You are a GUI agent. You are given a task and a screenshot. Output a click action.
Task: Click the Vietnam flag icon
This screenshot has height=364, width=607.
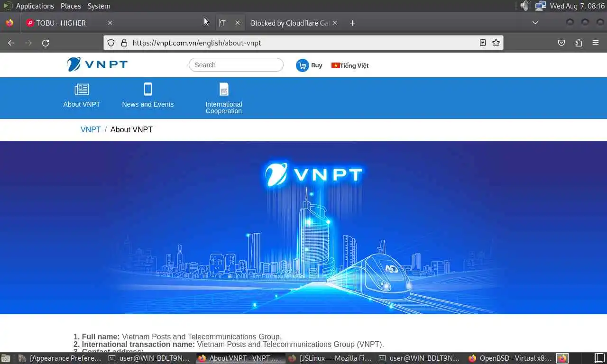point(335,65)
